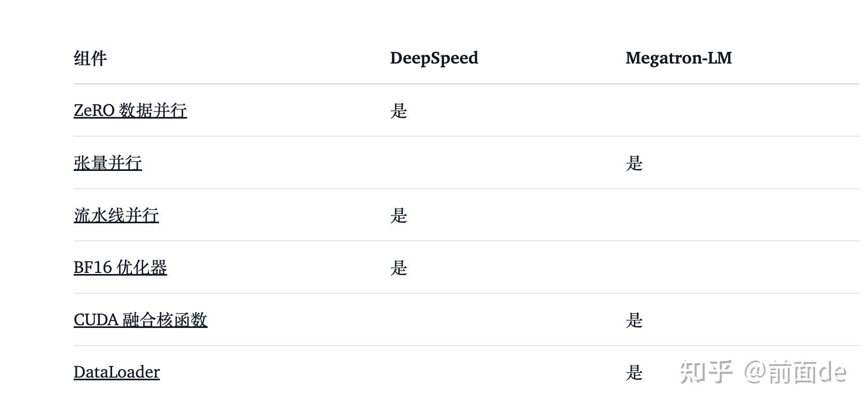The image size is (868, 407).
Task: Select the DeepSpeed column header
Action: [x=434, y=58]
